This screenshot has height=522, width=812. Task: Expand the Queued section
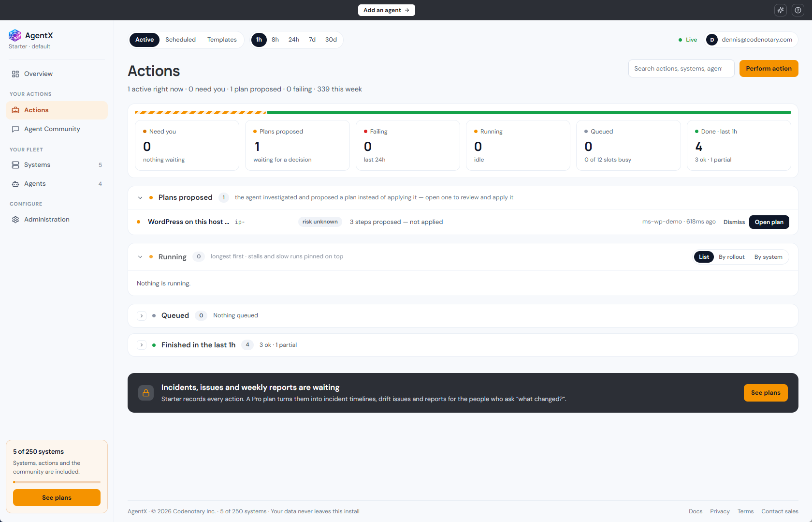(142, 316)
